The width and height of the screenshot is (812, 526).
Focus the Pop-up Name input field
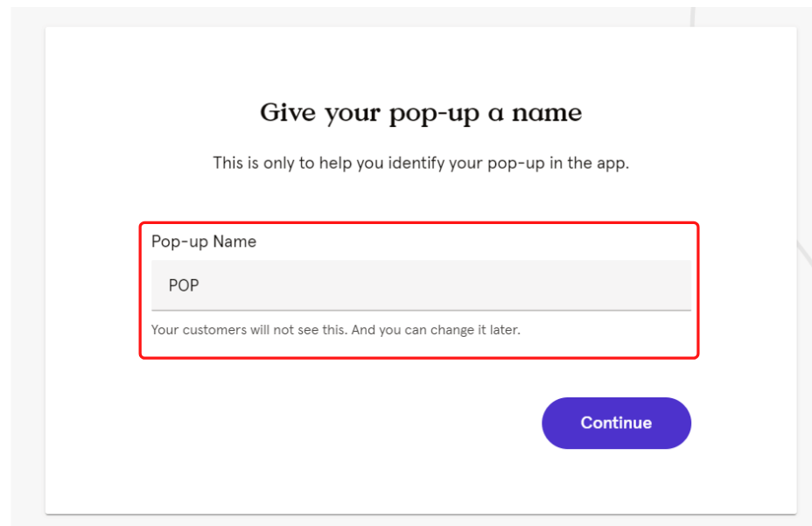pos(421,285)
